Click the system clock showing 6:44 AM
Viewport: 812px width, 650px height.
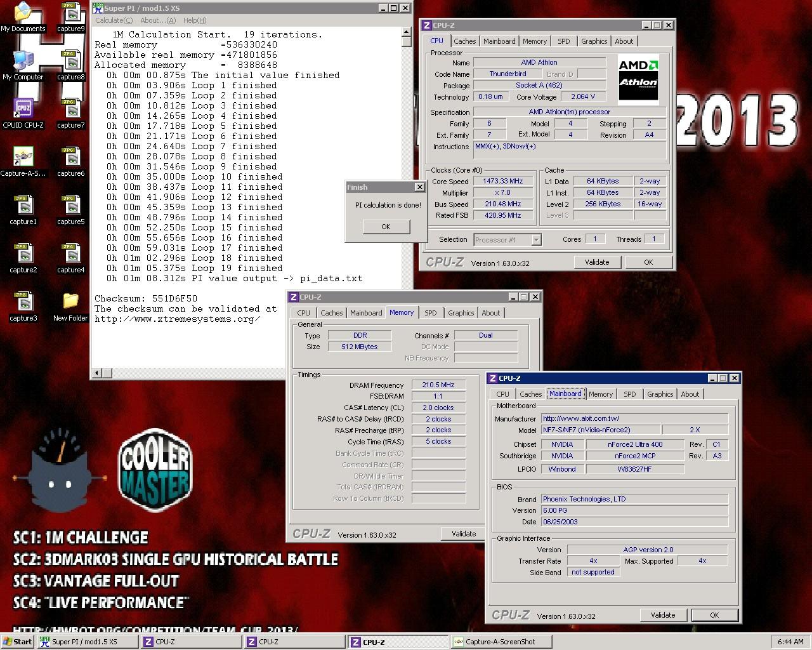pyautogui.click(x=790, y=642)
